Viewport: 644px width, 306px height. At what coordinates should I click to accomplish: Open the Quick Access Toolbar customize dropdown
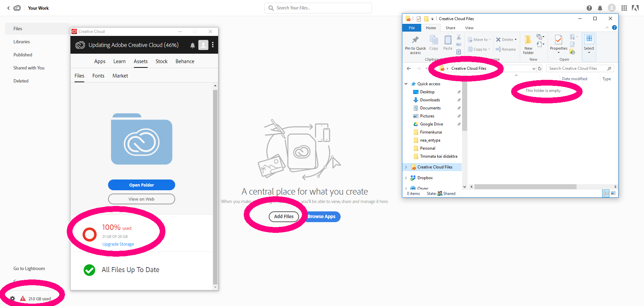[432, 19]
